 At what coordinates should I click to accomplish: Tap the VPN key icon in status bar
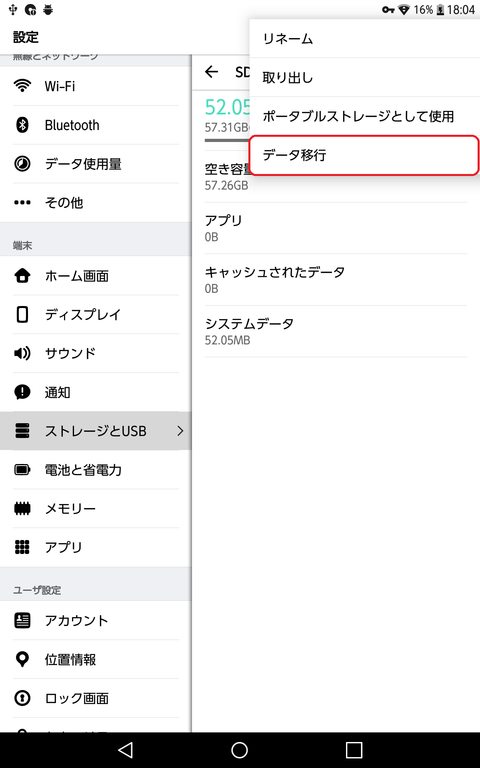point(388,10)
